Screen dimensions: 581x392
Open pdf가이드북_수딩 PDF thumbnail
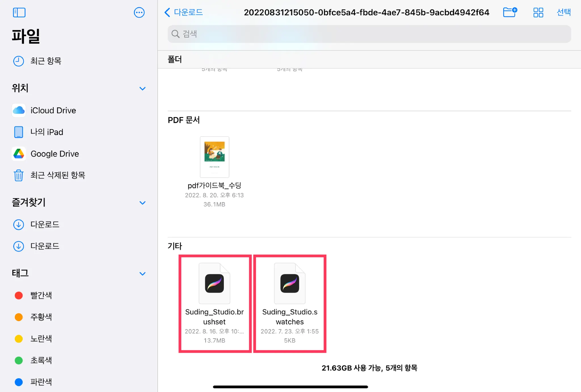click(214, 157)
